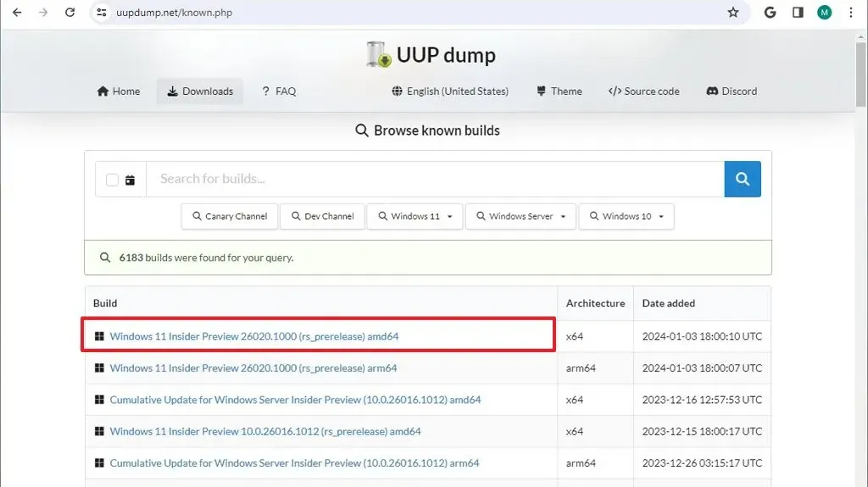The height and width of the screenshot is (487, 868).
Task: Click the date 2023-12-15 18:00:17 UTC
Action: 702,431
